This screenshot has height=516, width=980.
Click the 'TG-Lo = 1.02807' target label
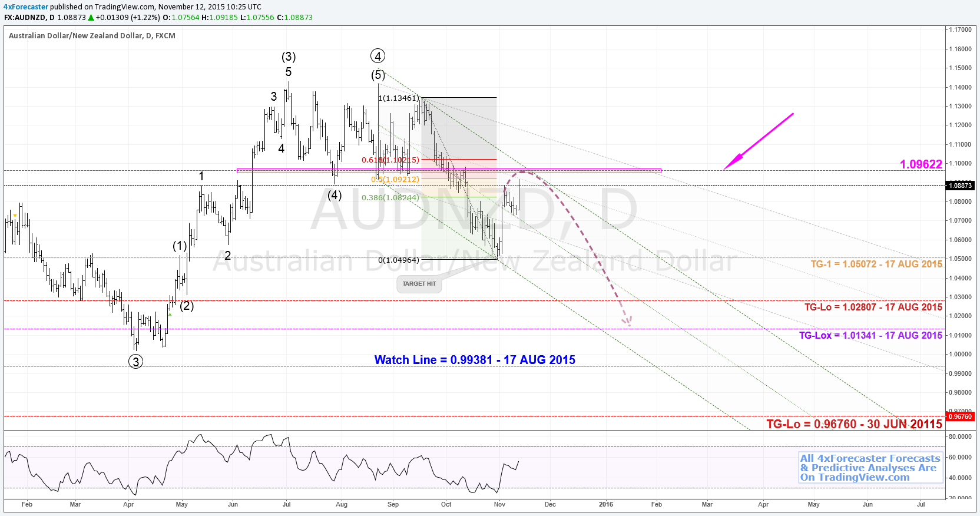[x=873, y=307]
